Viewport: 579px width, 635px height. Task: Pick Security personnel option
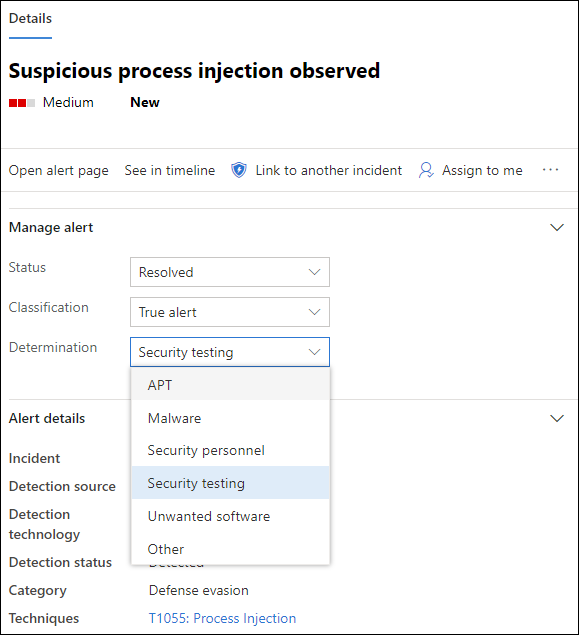(x=230, y=450)
